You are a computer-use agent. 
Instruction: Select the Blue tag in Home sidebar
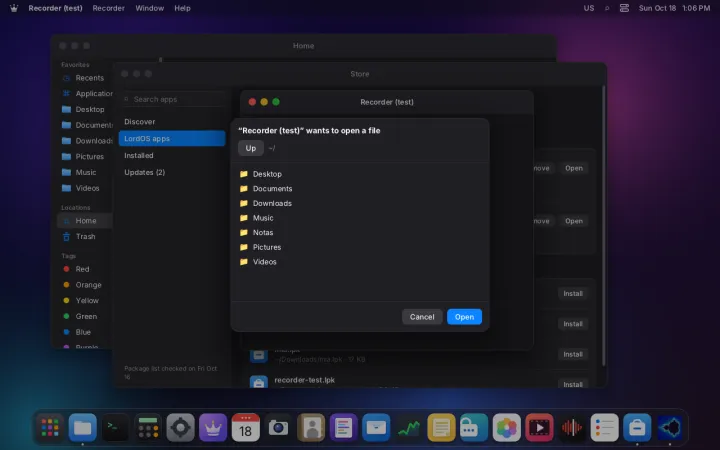85,332
